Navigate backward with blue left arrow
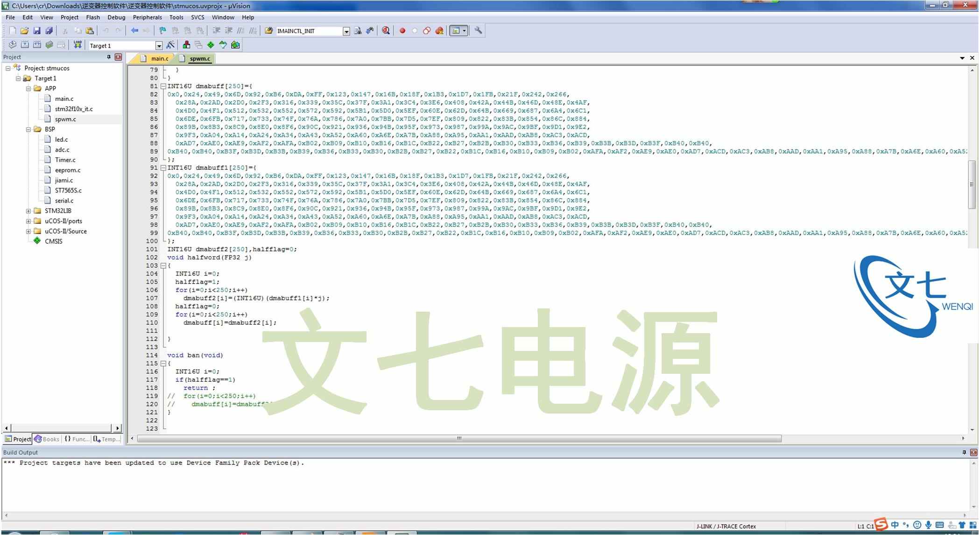This screenshot has height=535, width=980. click(x=134, y=31)
